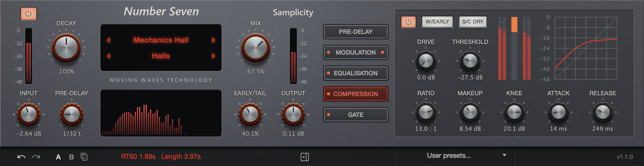Click the MAKEUP gain knob
This screenshot has height=166, width=644.
click(x=470, y=112)
